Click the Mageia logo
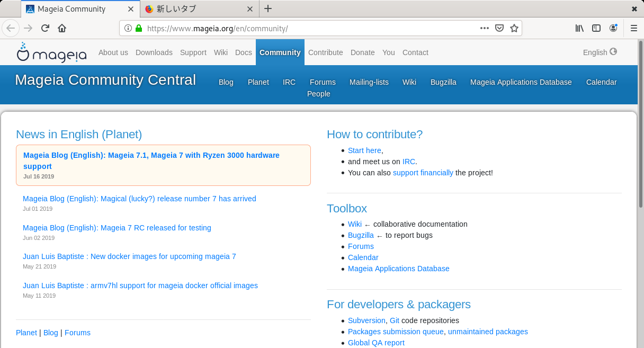 51,52
